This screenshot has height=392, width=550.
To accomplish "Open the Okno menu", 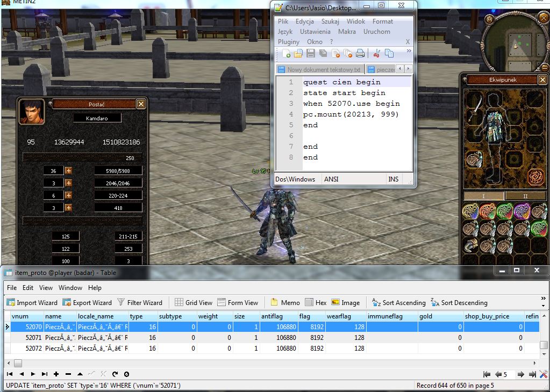I will pos(315,42).
